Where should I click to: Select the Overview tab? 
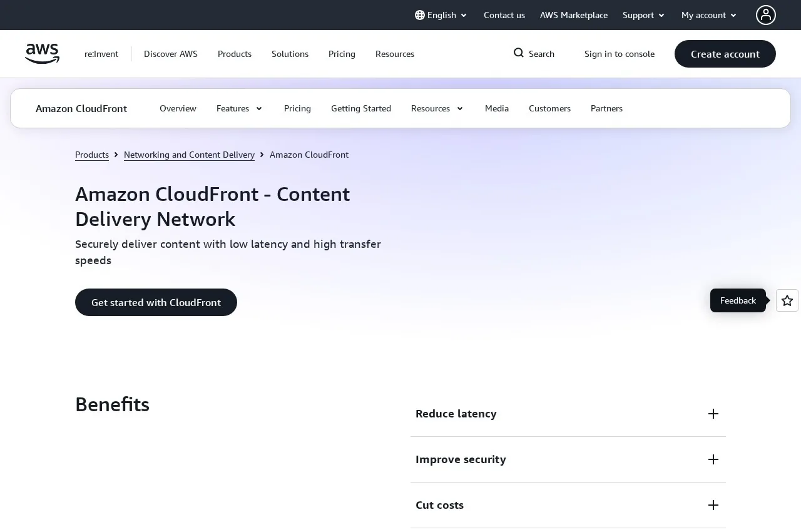pos(178,108)
